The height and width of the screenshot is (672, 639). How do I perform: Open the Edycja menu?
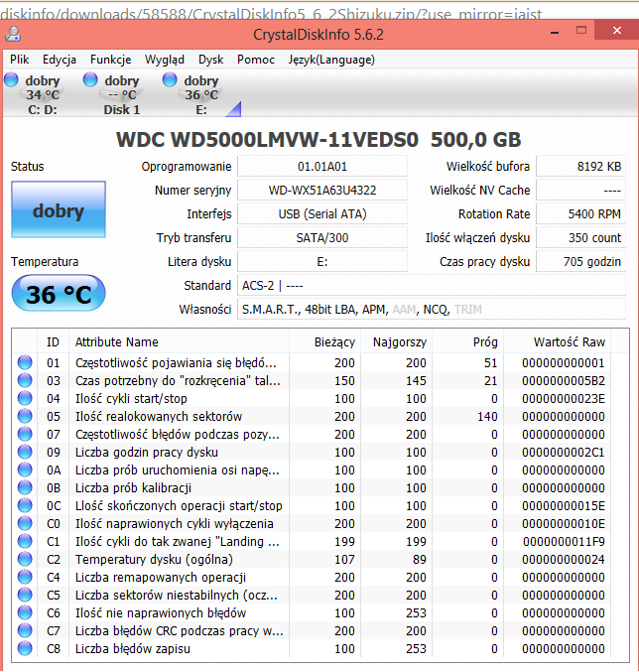coord(60,60)
